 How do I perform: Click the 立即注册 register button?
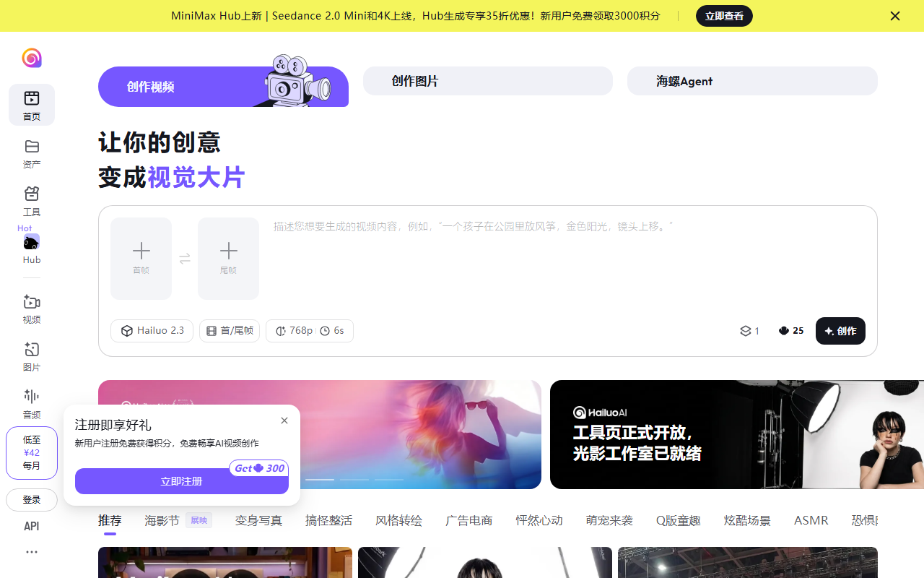pyautogui.click(x=182, y=481)
